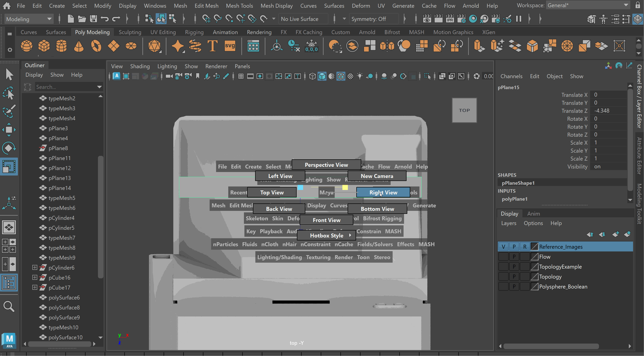This screenshot has width=644, height=356.
Task: Select the Paint Selection tool in toolbox
Action: click(x=9, y=111)
